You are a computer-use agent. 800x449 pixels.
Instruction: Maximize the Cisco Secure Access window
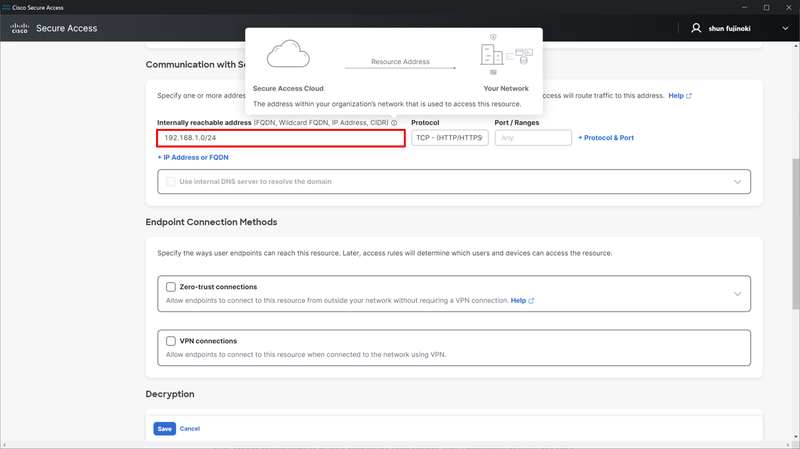coord(766,7)
